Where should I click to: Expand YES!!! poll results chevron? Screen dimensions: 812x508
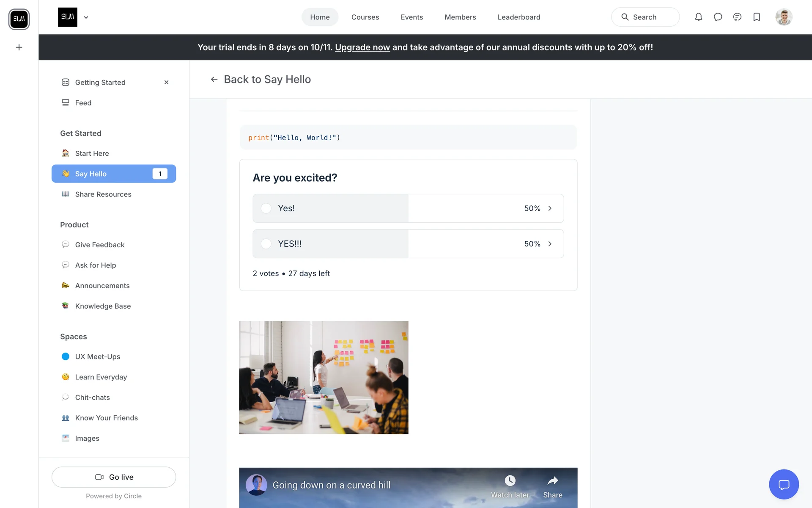(x=550, y=244)
